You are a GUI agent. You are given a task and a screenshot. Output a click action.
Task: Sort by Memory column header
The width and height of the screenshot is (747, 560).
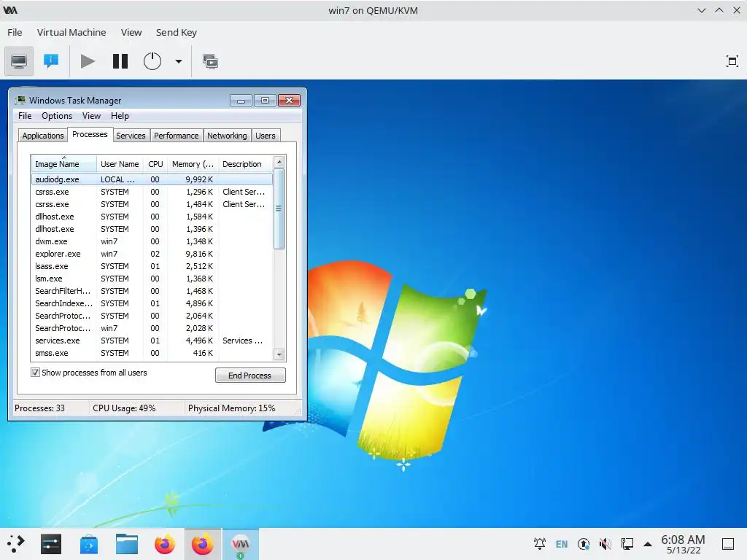coord(193,164)
